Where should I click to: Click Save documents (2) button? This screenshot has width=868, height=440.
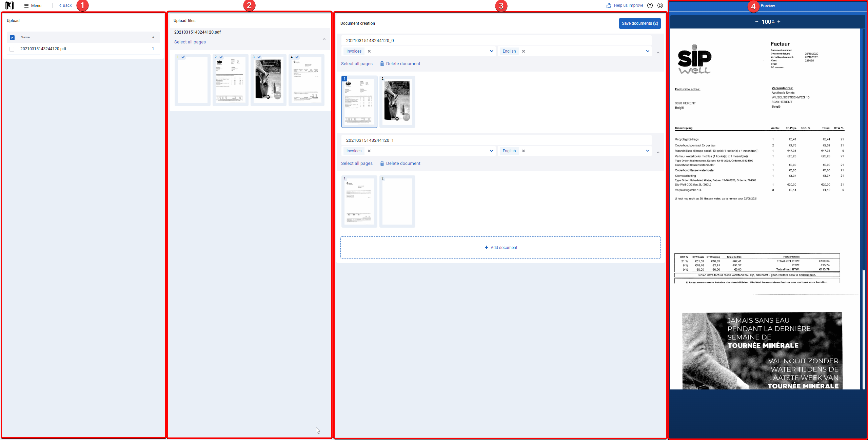pos(640,23)
